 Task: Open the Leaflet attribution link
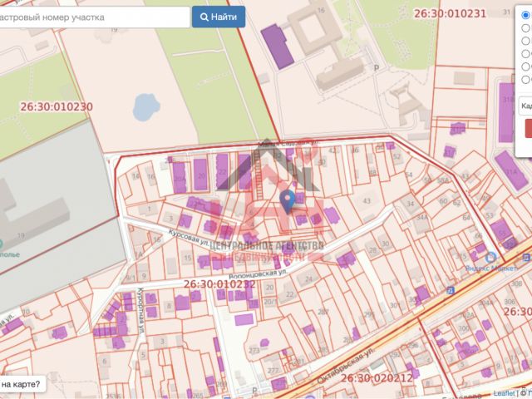pos(504,393)
